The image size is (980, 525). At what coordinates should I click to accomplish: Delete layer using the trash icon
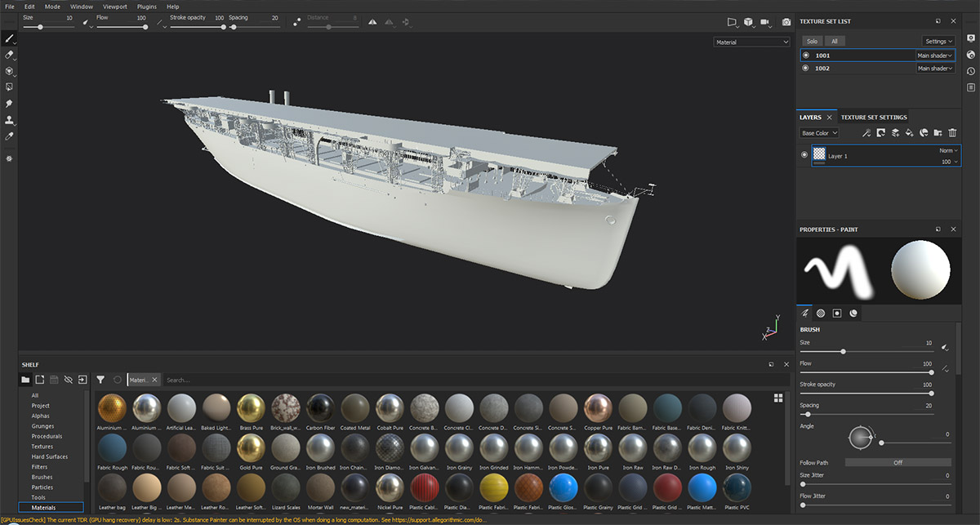[x=952, y=133]
